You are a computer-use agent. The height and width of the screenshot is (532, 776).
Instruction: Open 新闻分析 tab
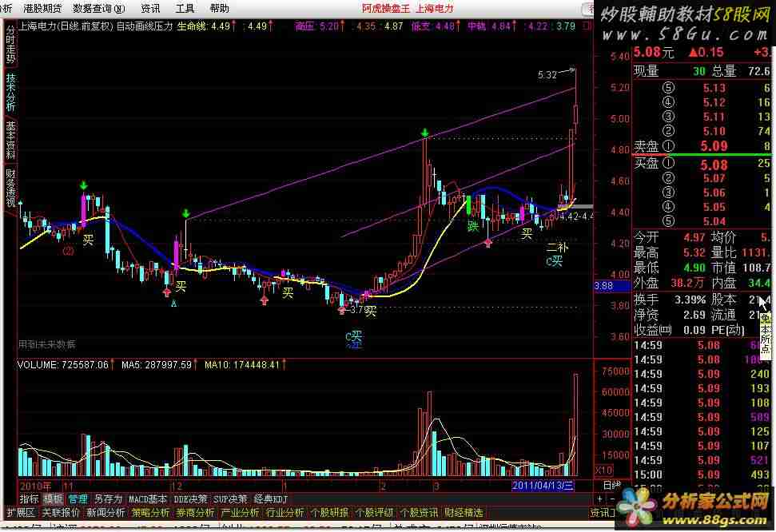tap(106, 513)
